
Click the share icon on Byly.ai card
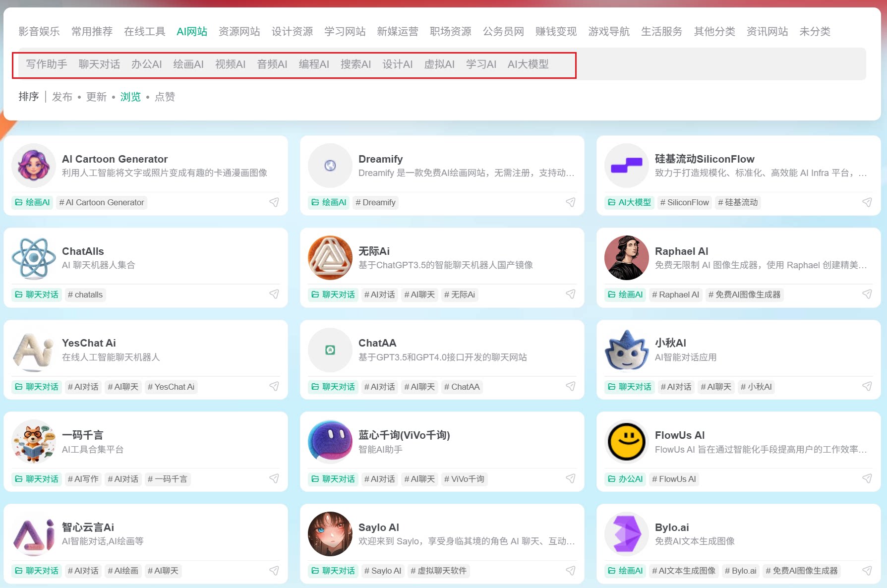(867, 571)
